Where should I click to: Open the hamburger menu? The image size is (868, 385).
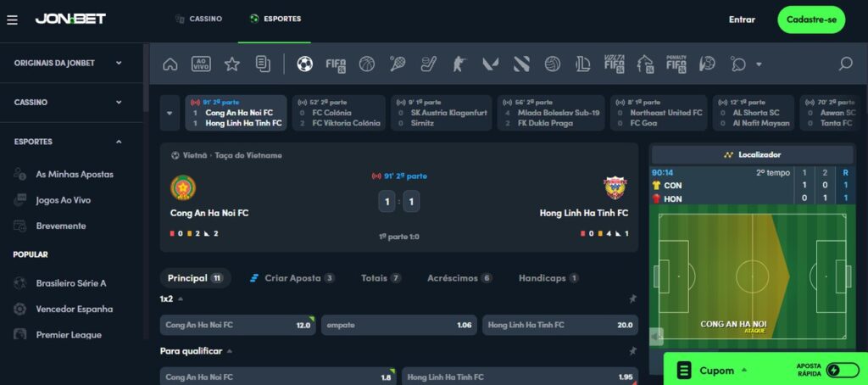coord(12,20)
